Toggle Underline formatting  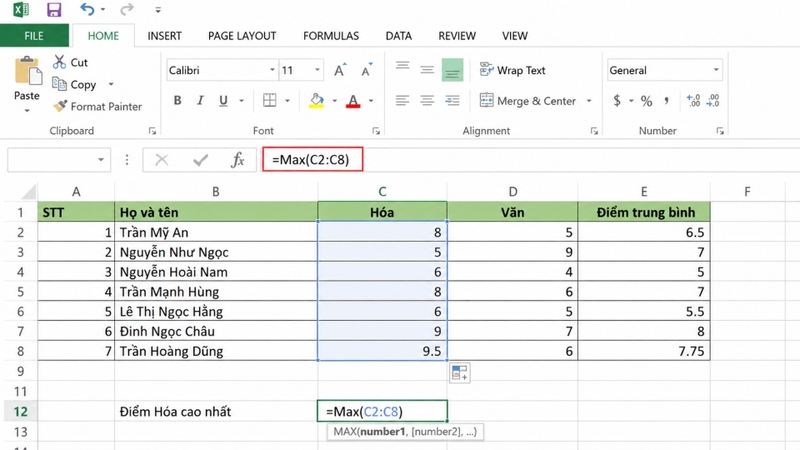click(x=223, y=101)
